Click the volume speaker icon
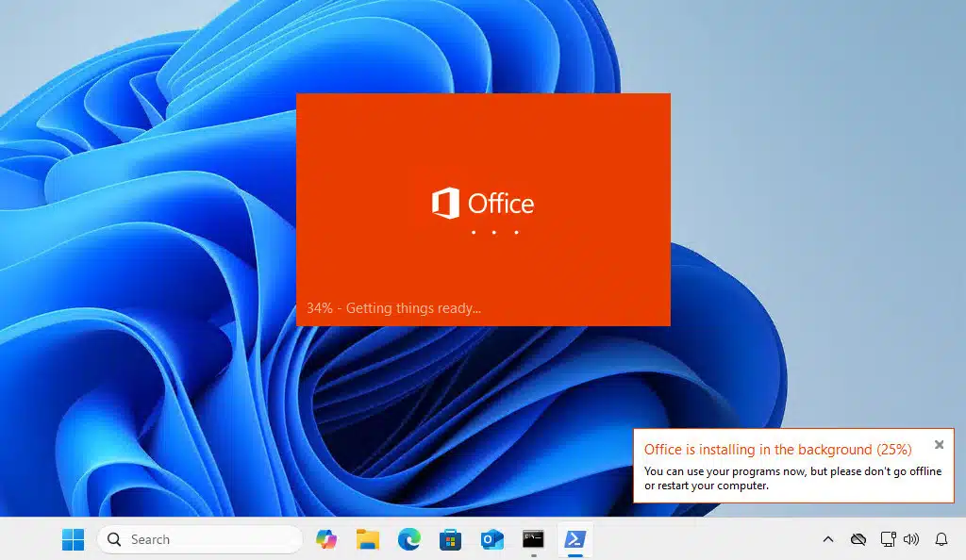Viewport: 966px width, 560px height. tap(911, 539)
